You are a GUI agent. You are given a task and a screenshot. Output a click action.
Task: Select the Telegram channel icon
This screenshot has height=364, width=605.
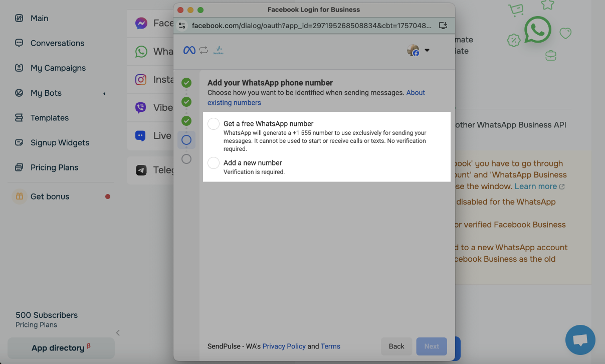[141, 170]
